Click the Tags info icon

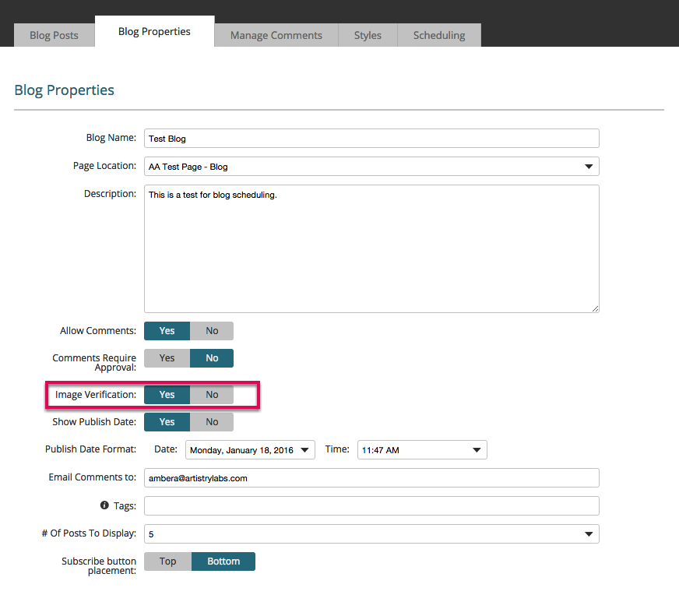(x=104, y=505)
